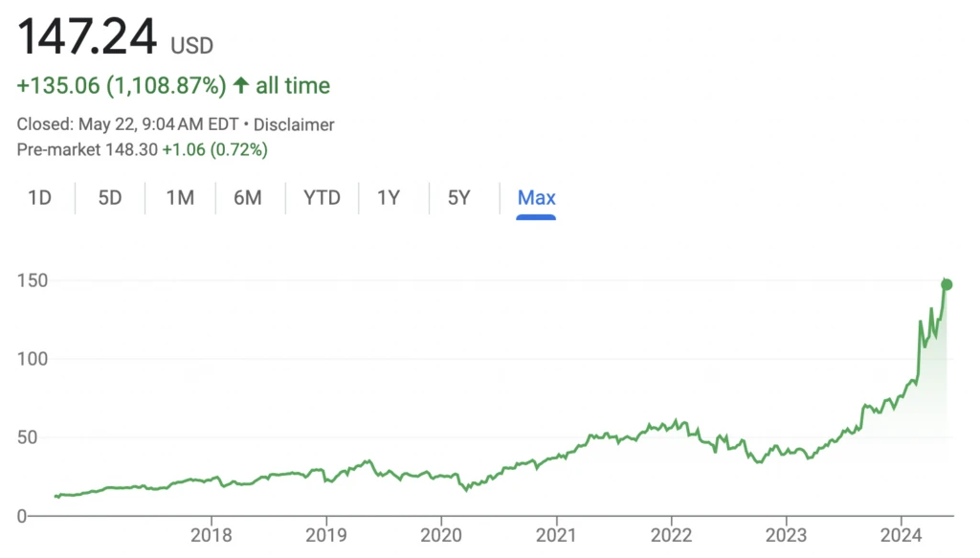Click the +135.06 (1,108.87%) change text
Viewport: 980px width, 558px height.
tap(122, 86)
